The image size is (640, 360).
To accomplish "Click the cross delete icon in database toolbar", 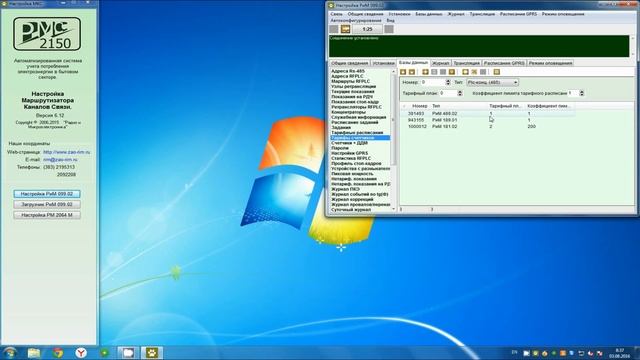I will coord(474,72).
